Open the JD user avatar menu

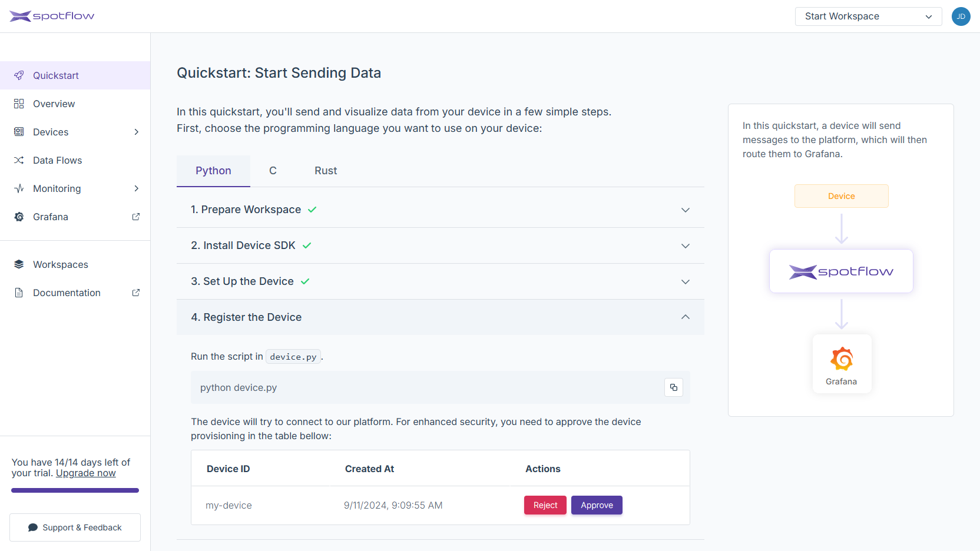click(x=961, y=16)
